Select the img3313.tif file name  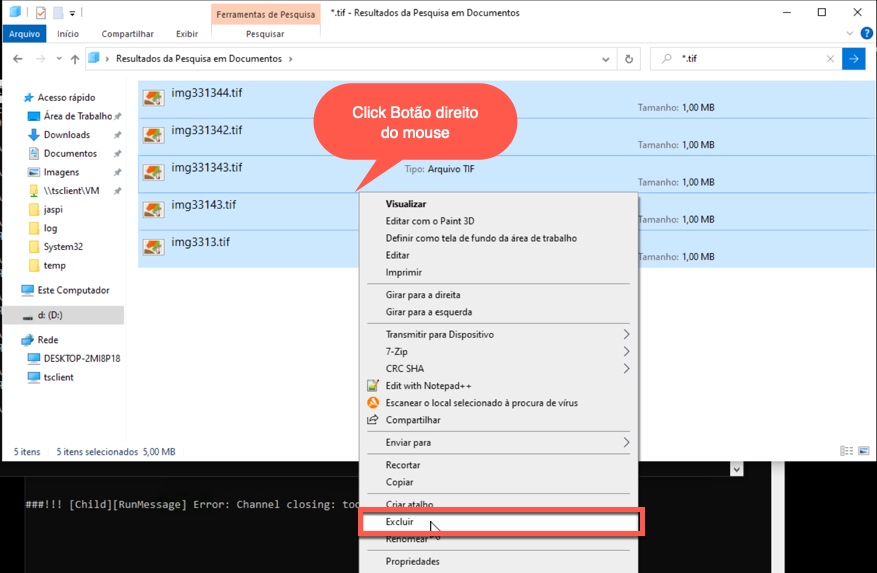(200, 242)
